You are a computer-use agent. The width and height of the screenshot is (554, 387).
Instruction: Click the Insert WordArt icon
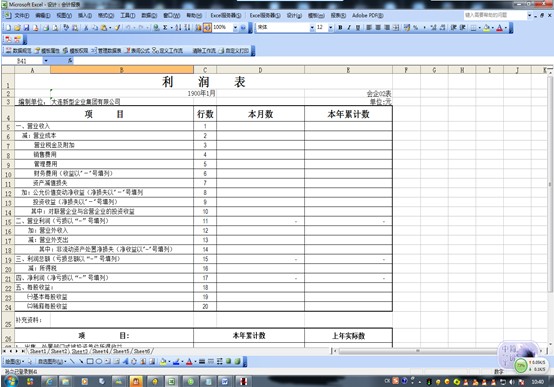(125, 361)
